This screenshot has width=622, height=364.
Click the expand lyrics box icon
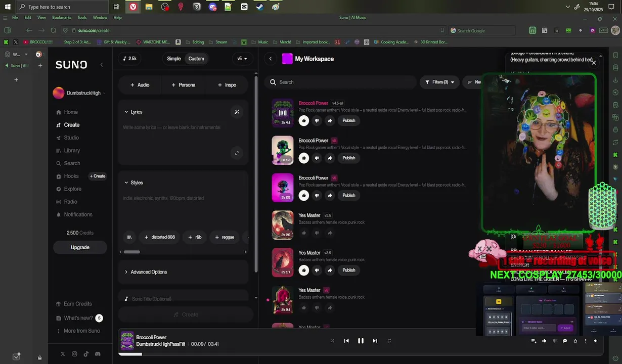tap(237, 153)
